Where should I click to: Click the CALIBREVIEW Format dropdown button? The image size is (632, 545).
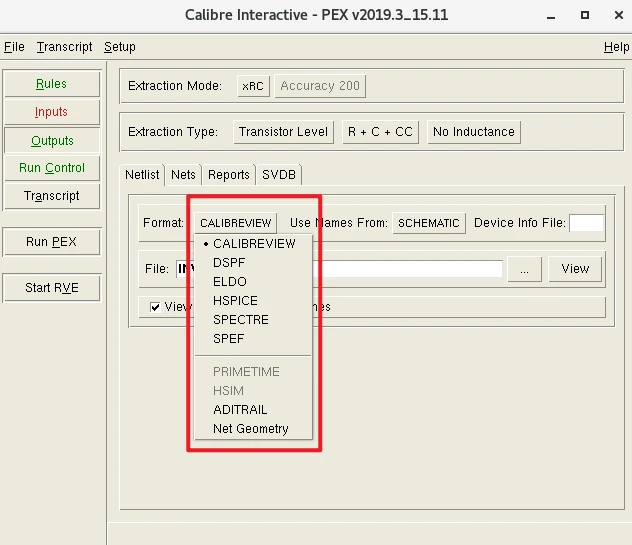click(235, 223)
